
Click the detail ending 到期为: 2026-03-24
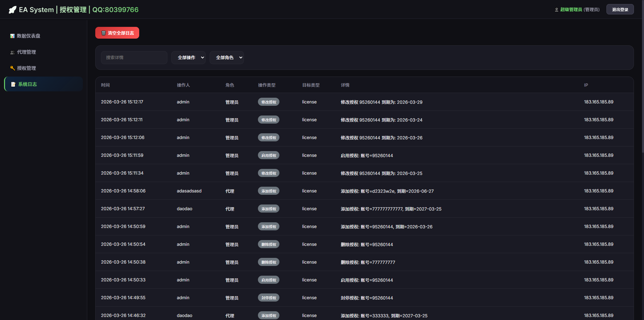point(382,120)
